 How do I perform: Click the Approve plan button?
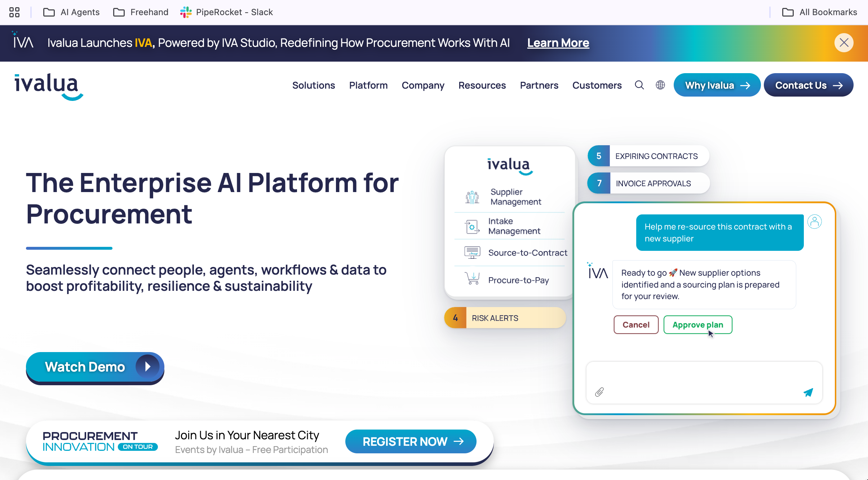(x=697, y=325)
